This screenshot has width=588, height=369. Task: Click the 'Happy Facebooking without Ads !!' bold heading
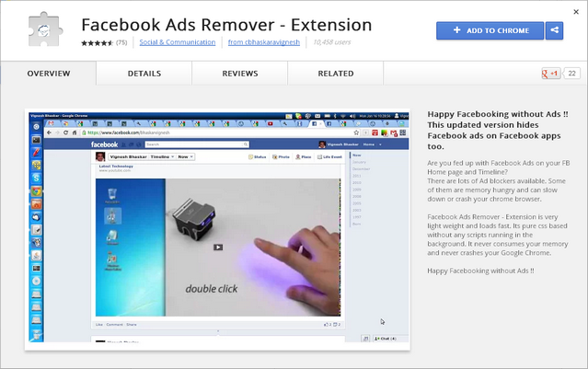(x=498, y=130)
